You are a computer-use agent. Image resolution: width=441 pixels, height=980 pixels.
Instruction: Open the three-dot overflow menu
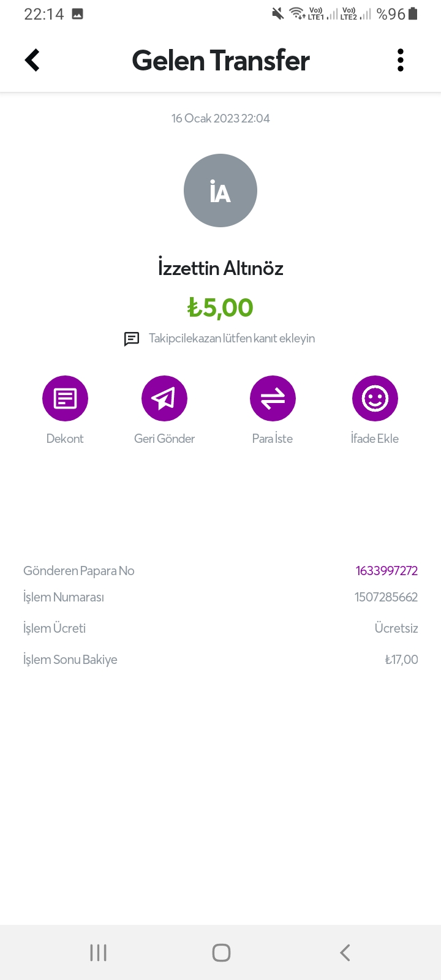[x=401, y=60]
